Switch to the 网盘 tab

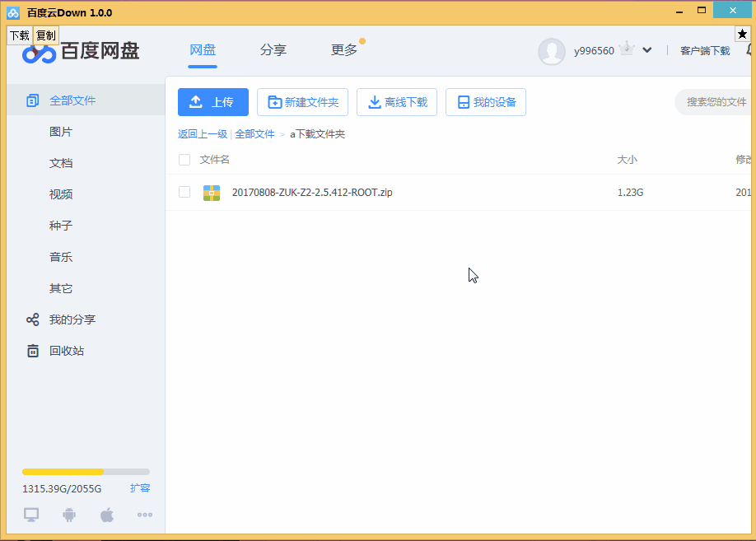pos(203,49)
